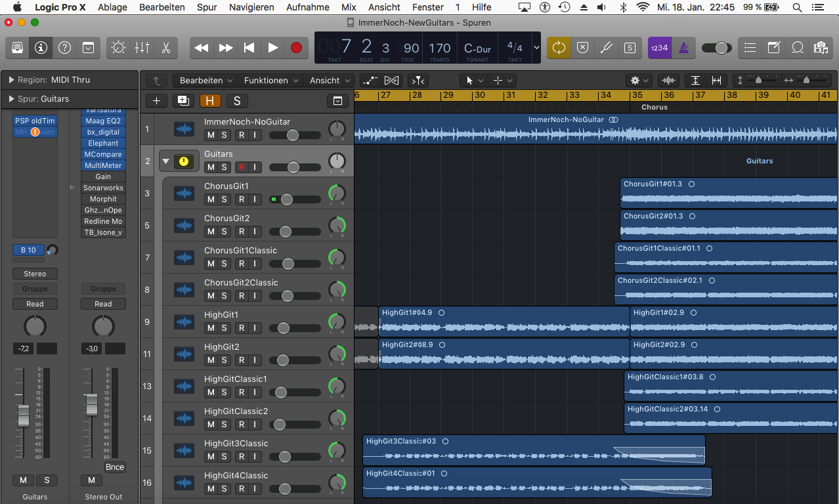Toggle the horizontal auto zoom button
The width and height of the screenshot is (839, 504).
pyautogui.click(x=716, y=80)
